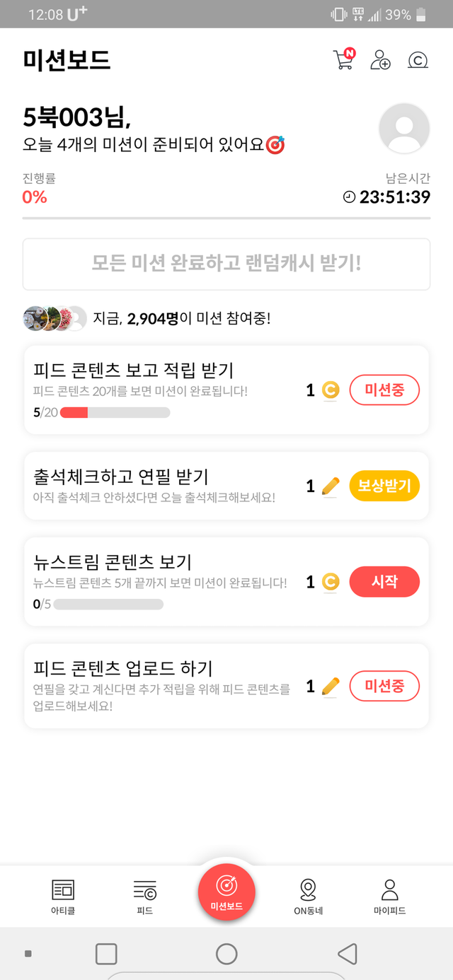The width and height of the screenshot is (453, 980).
Task: Open the Android recent apps square button
Action: 106,954
